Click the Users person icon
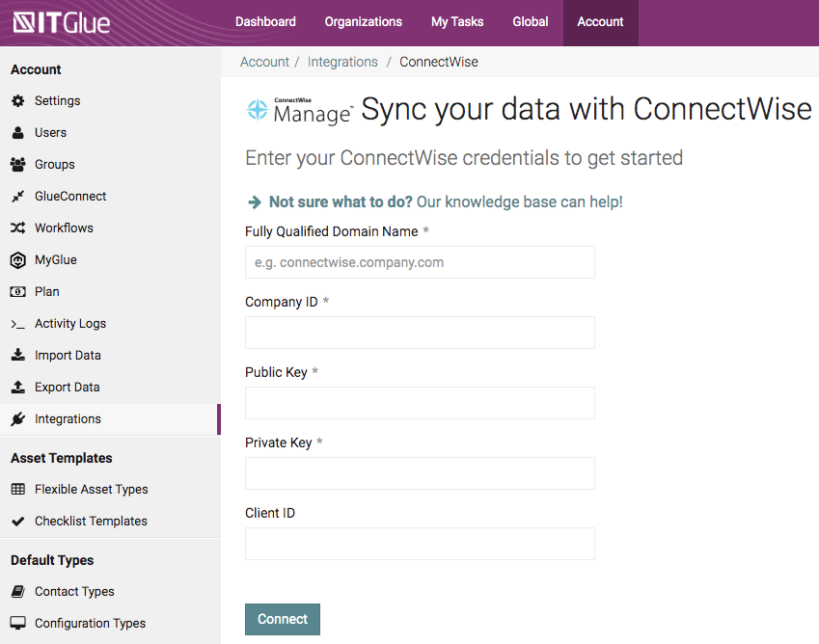The width and height of the screenshot is (819, 644). pyautogui.click(x=18, y=132)
